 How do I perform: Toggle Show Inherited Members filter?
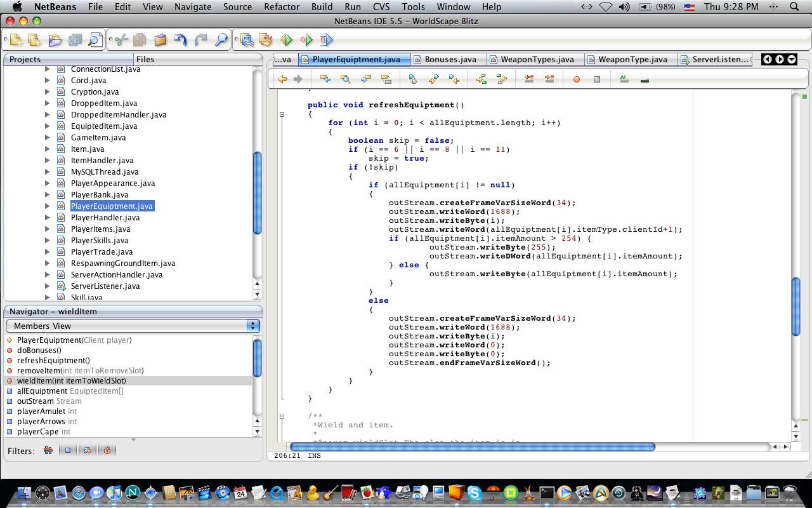click(48, 450)
